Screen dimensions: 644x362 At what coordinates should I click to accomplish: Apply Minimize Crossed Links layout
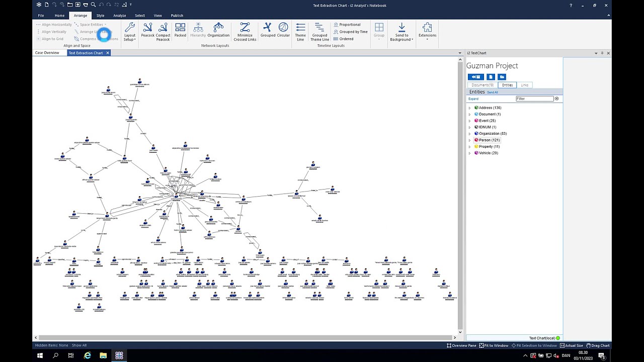pos(245,31)
